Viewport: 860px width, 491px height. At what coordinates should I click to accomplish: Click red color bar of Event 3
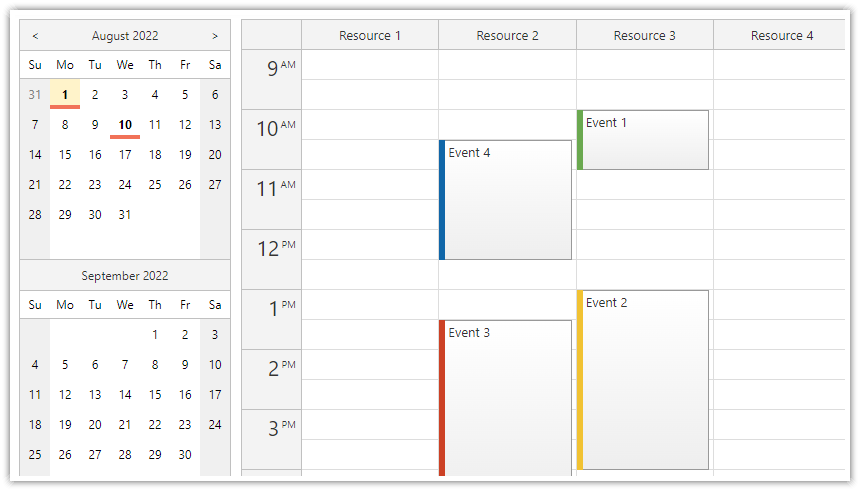pos(442,398)
